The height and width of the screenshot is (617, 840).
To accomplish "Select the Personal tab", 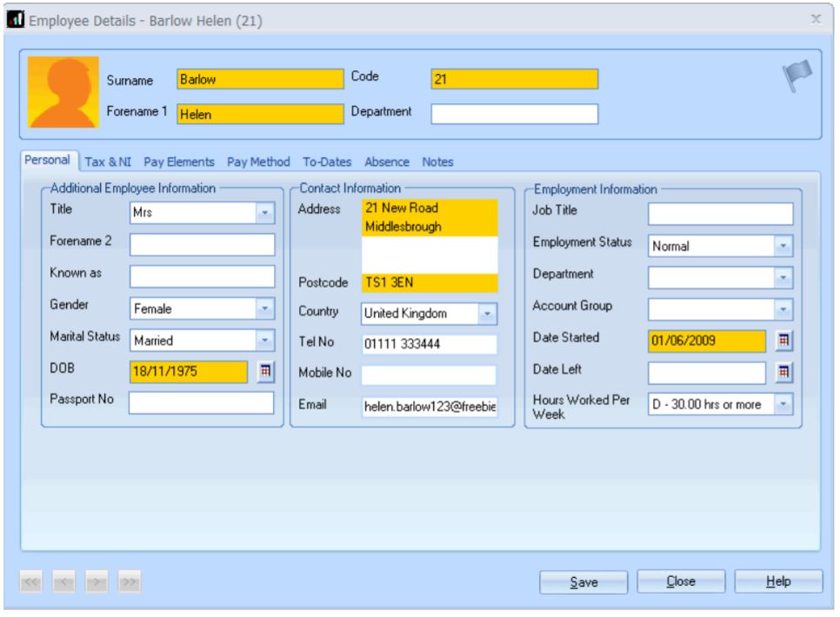I will [x=47, y=160].
